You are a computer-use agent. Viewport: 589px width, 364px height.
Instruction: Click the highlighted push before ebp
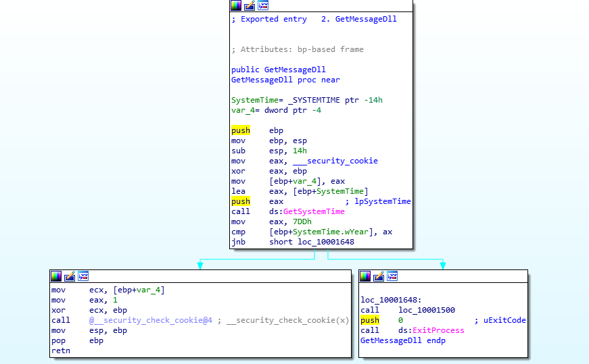pos(240,130)
